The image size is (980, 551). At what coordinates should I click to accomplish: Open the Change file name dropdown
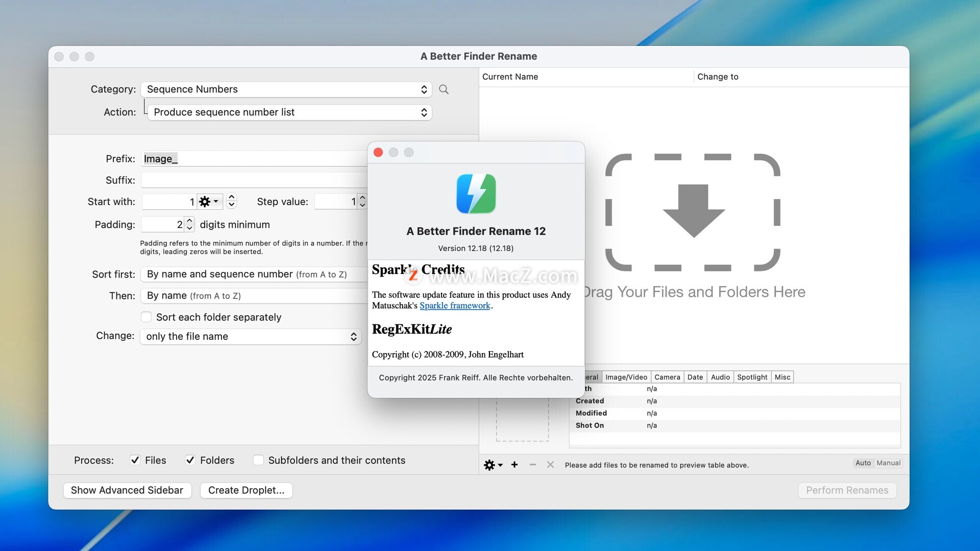point(251,337)
